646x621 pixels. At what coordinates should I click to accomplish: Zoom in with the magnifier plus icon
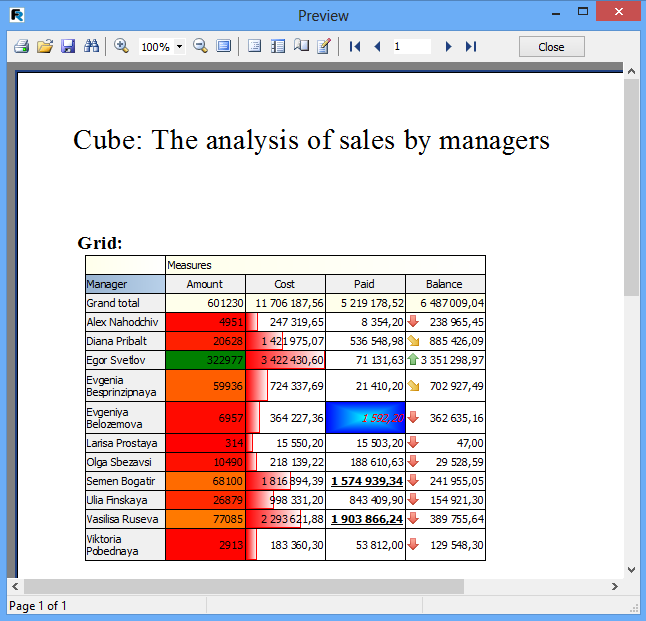point(121,47)
